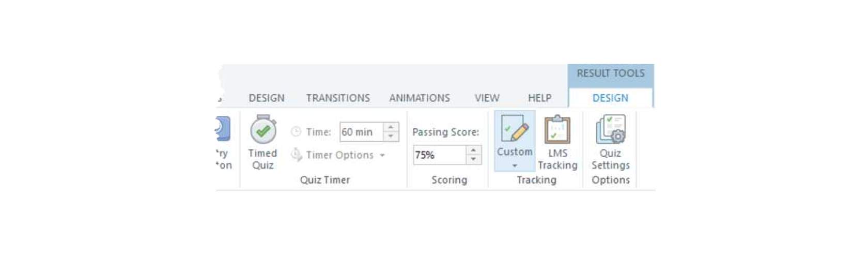Screen dimensions: 868x257
Task: Switch to the TRANSITIONS ribbon tab
Action: (x=338, y=98)
